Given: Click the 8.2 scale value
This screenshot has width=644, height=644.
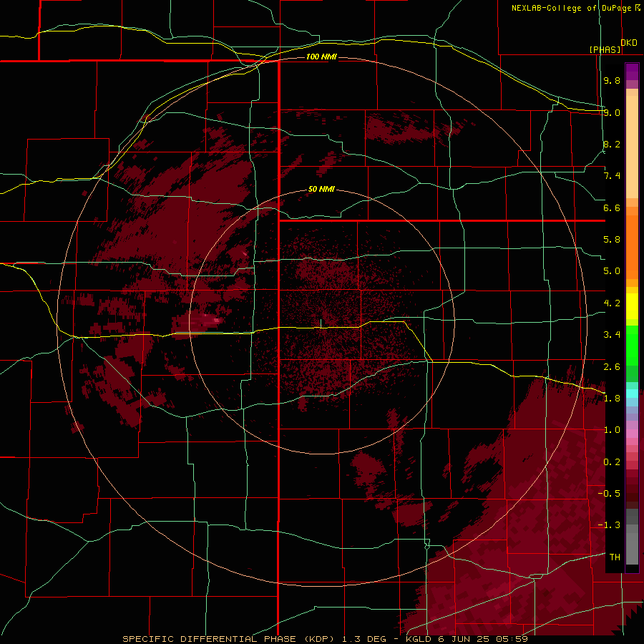Looking at the screenshot, I should pos(612,144).
